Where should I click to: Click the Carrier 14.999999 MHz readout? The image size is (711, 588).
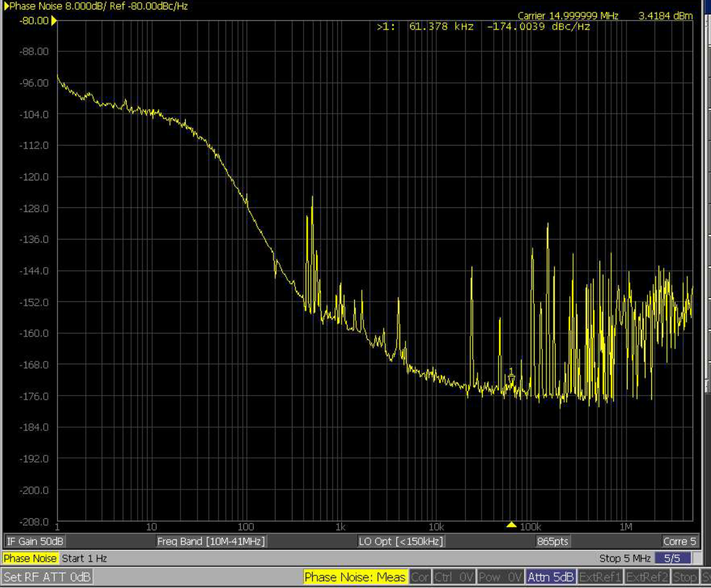[x=568, y=16]
